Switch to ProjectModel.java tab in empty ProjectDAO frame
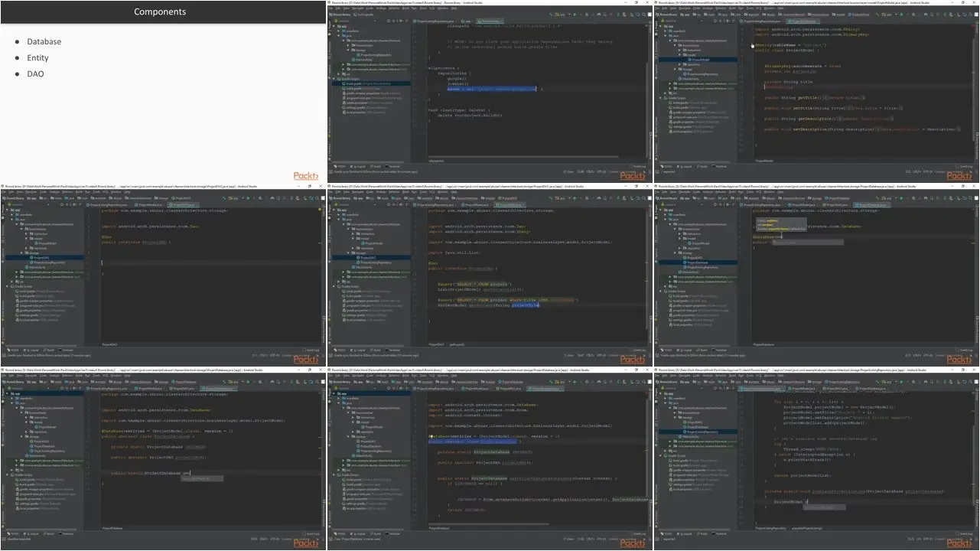 pyautogui.click(x=149, y=205)
